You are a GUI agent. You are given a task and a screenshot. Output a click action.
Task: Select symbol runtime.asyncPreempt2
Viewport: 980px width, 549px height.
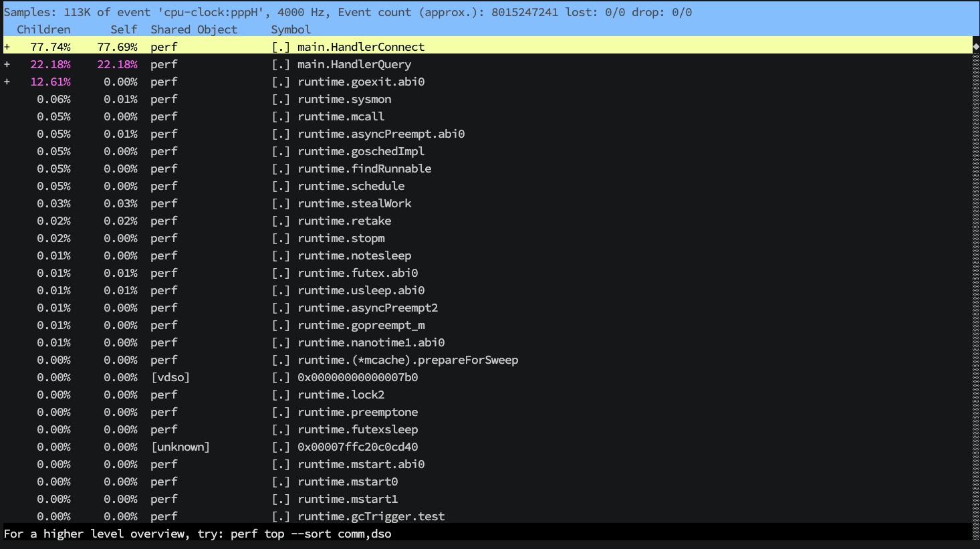tap(368, 308)
